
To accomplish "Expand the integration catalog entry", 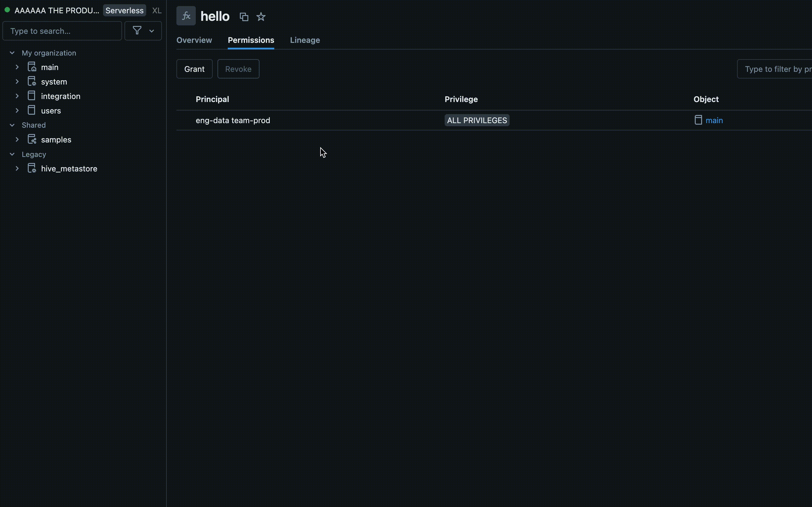I will (16, 96).
